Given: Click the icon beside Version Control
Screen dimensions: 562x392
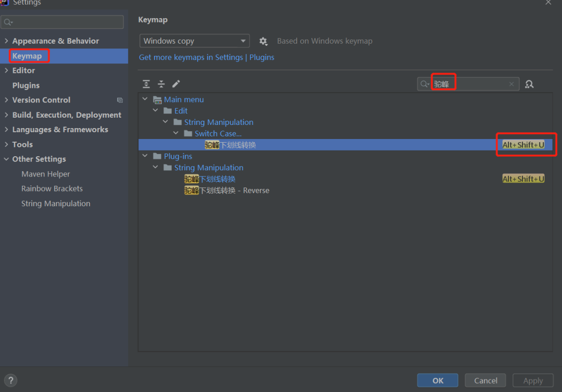Looking at the screenshot, I should click(x=120, y=100).
